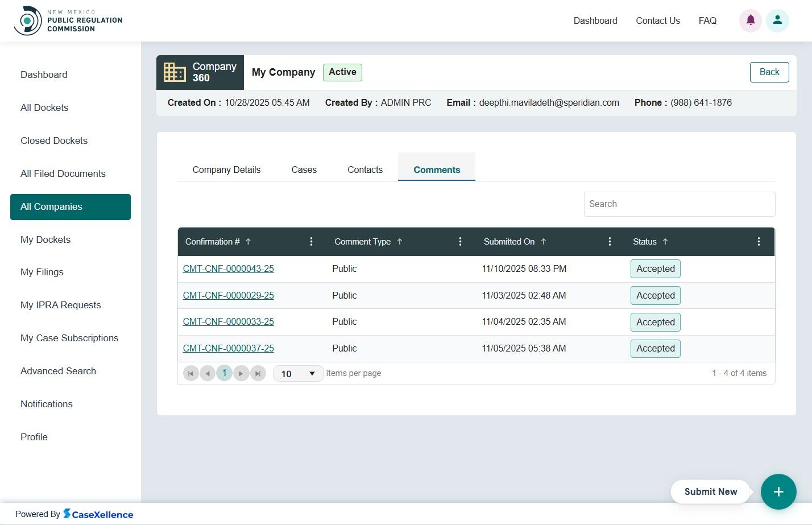Click the company email address text
Viewport: 812px width, 525px height.
tap(549, 103)
